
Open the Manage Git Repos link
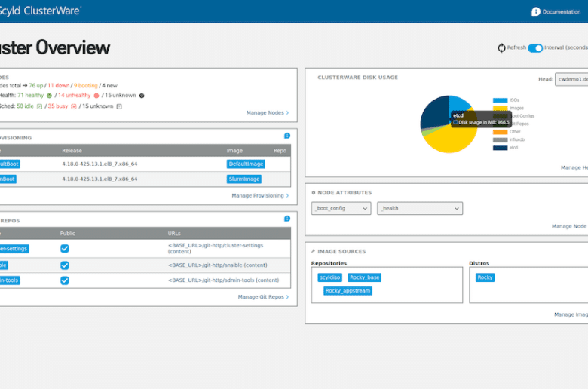pyautogui.click(x=263, y=297)
